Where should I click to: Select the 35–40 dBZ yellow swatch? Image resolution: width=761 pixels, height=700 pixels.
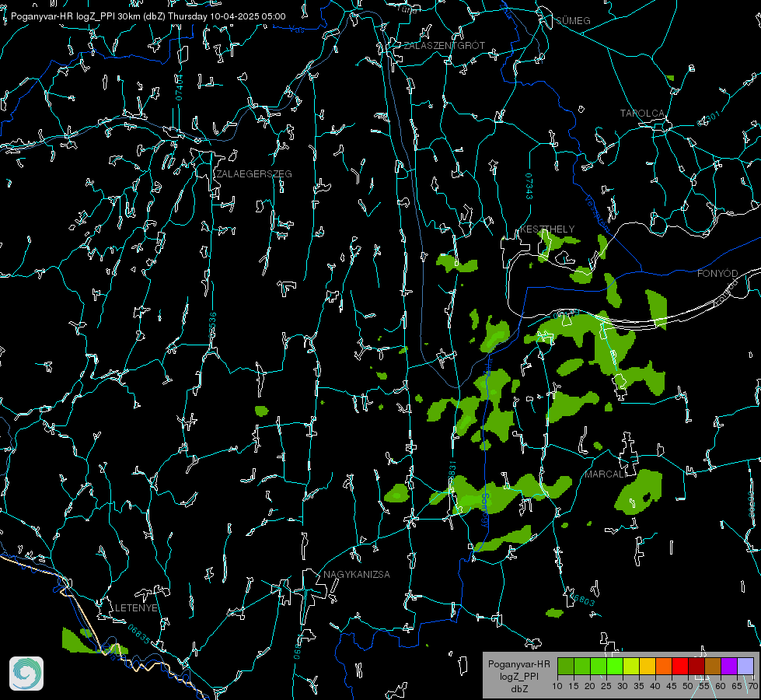648,666
